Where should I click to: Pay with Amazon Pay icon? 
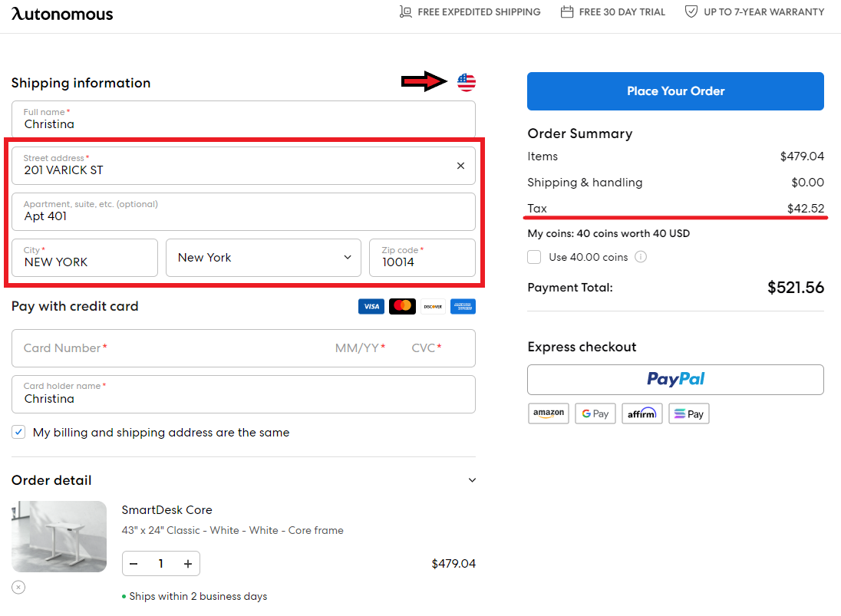coord(549,413)
